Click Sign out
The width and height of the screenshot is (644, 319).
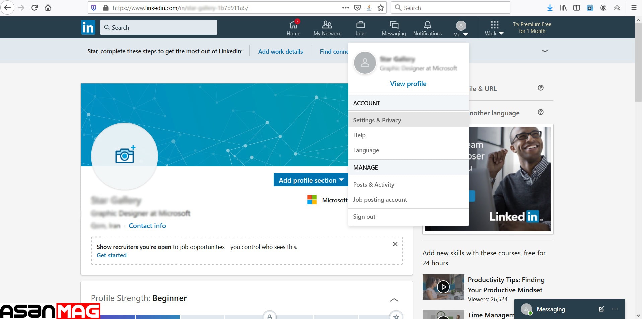click(x=408, y=216)
